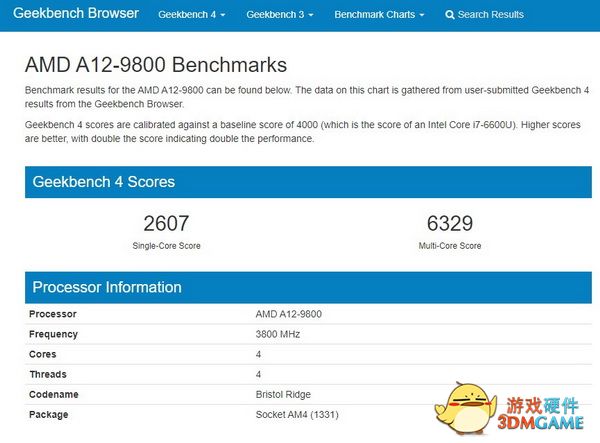Click the magnifier search icon

[x=450, y=15]
